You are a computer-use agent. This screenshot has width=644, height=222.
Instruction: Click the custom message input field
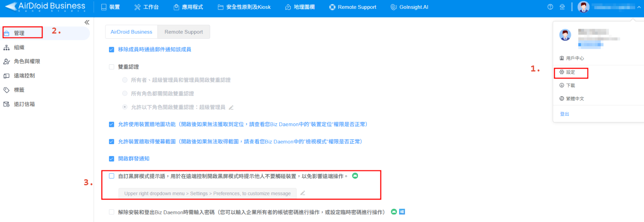[207, 194]
